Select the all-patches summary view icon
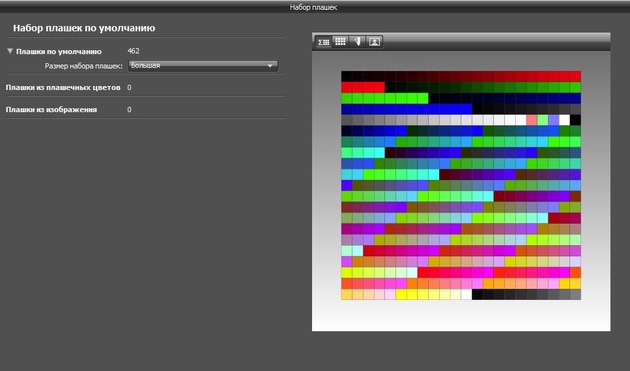 (x=323, y=41)
